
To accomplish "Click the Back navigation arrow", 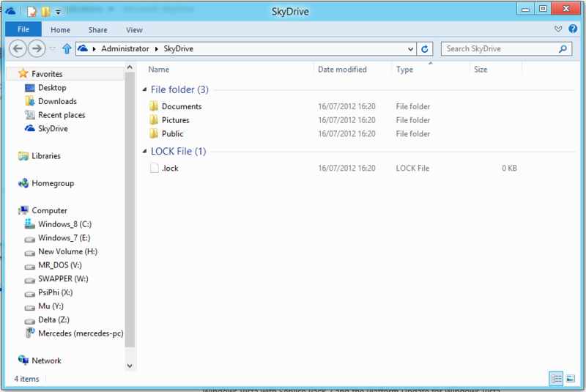I will (18, 49).
